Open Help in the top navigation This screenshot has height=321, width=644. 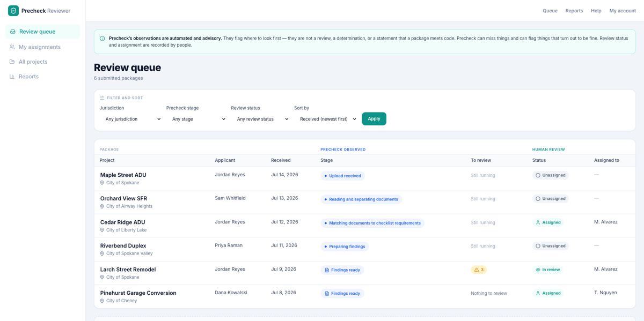596,11
